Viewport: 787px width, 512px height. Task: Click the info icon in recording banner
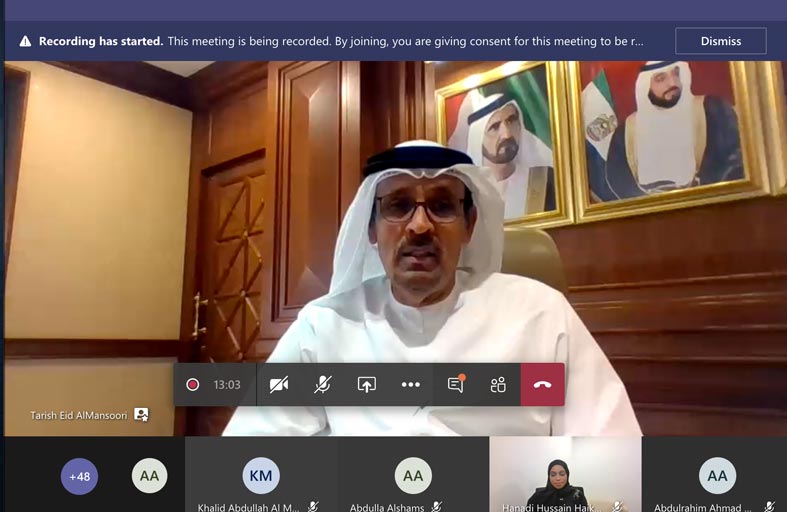[25, 42]
